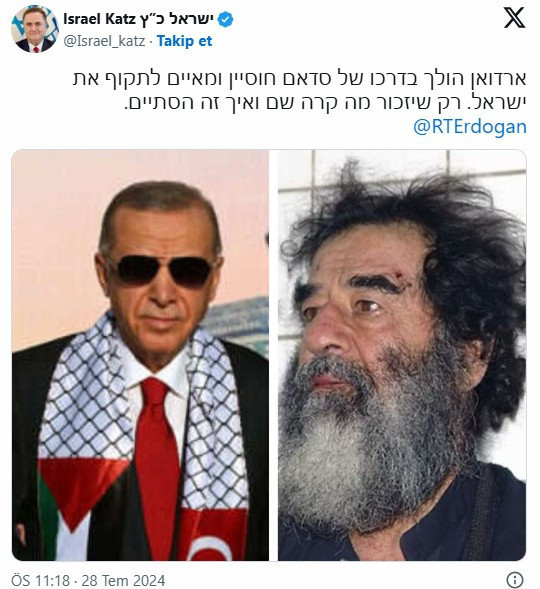Follow the account via Takip et
The height and width of the screenshot is (589, 540).
click(184, 41)
